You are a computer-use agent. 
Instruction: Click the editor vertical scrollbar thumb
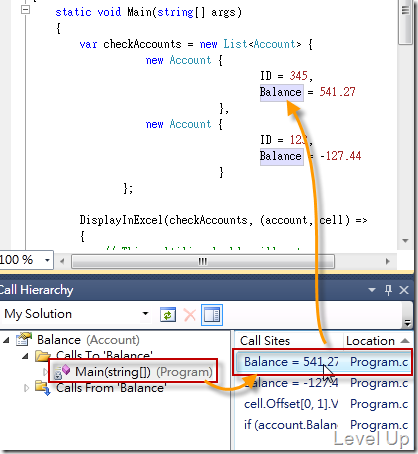[405, 22]
